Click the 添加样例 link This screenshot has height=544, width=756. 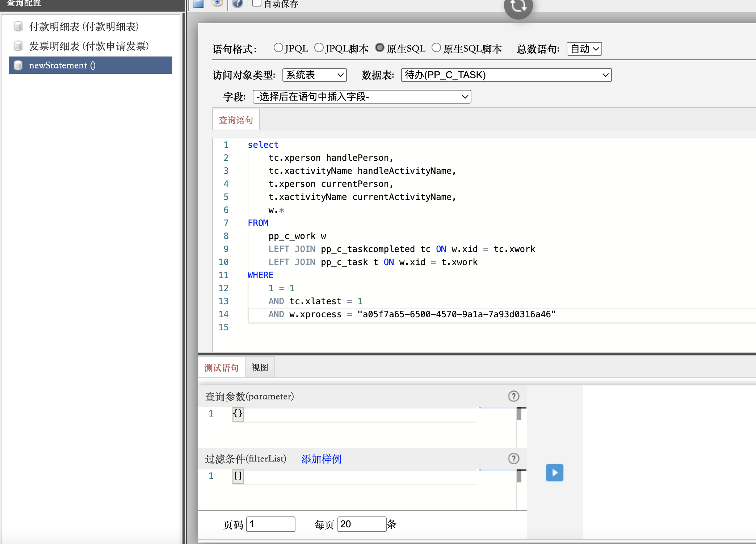[x=321, y=459]
